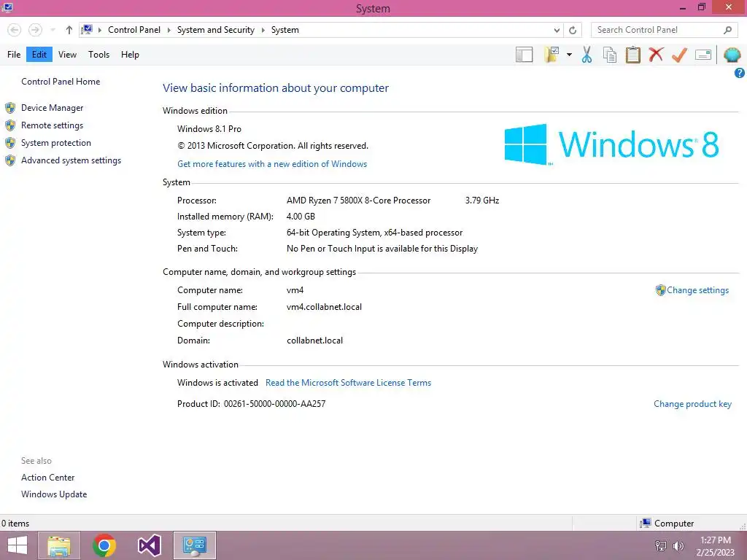Image resolution: width=747 pixels, height=560 pixels.
Task: Open folder options icon with checkbox
Action: tap(551, 55)
